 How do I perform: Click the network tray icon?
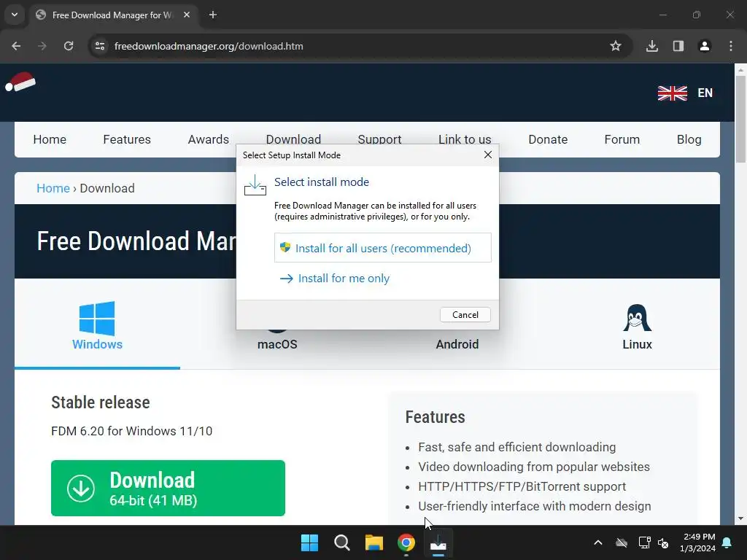click(x=644, y=542)
